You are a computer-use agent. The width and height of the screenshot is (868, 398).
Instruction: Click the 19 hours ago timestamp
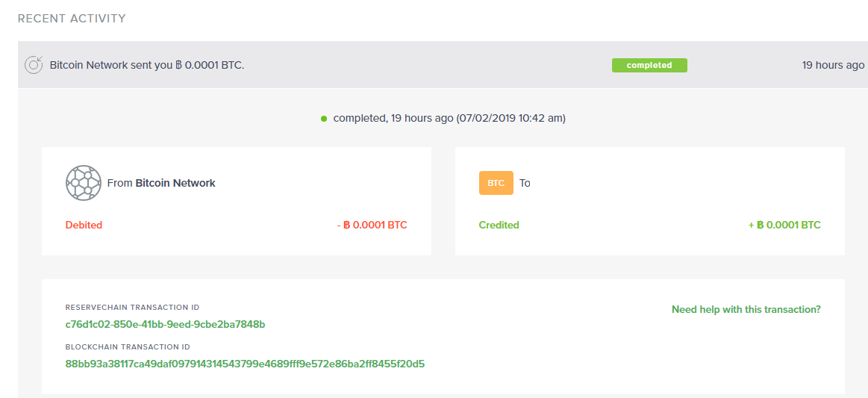(833, 65)
